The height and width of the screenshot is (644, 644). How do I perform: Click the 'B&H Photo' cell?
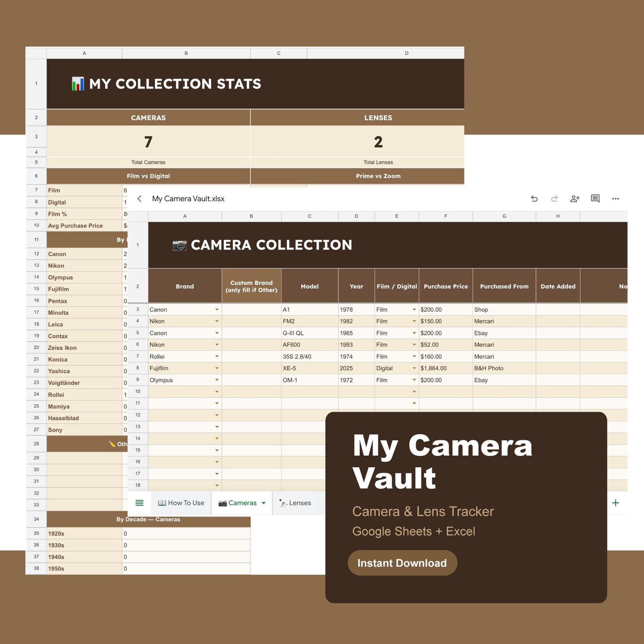[x=504, y=368]
